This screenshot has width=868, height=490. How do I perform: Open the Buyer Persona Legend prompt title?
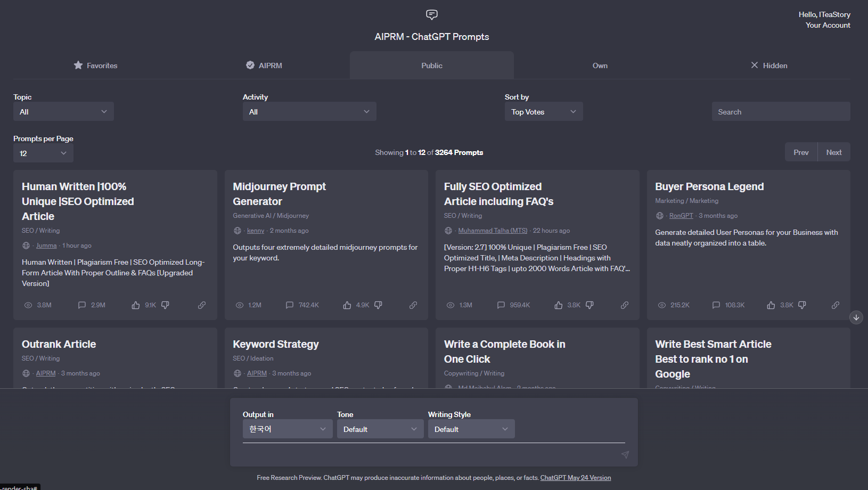click(x=709, y=186)
